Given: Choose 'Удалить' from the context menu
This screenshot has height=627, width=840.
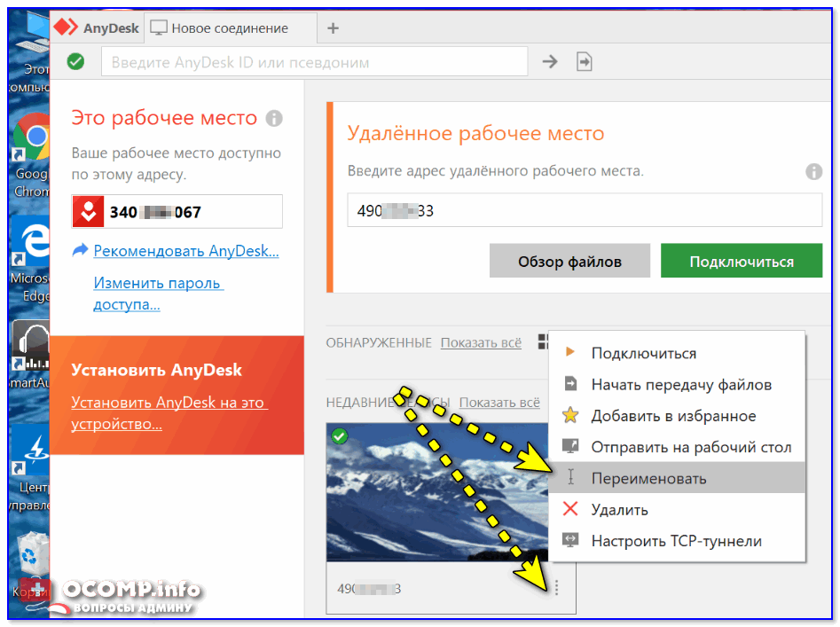Looking at the screenshot, I should point(619,510).
